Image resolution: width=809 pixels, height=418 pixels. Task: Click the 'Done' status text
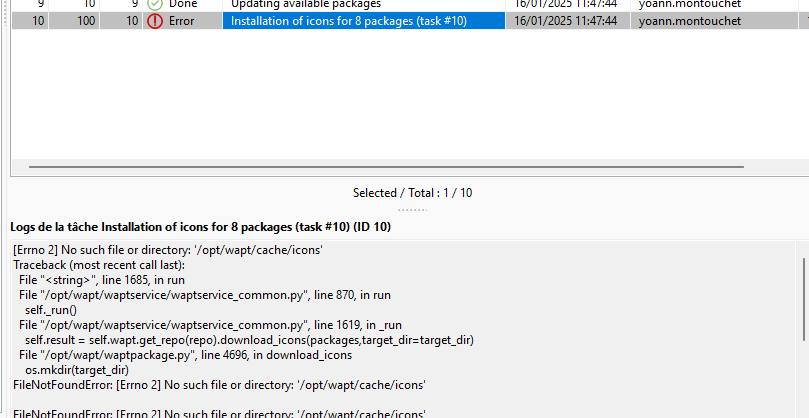(x=183, y=5)
